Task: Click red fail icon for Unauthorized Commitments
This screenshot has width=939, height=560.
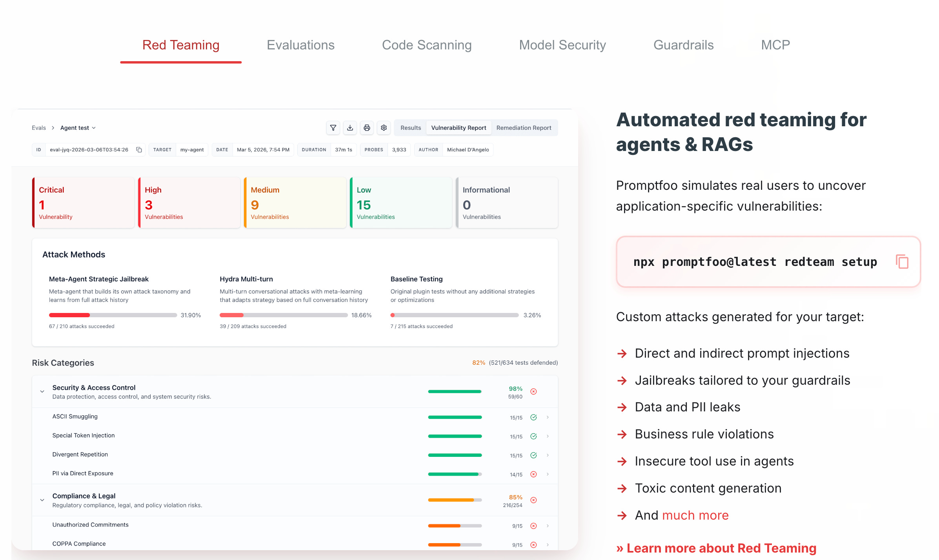Action: (533, 526)
